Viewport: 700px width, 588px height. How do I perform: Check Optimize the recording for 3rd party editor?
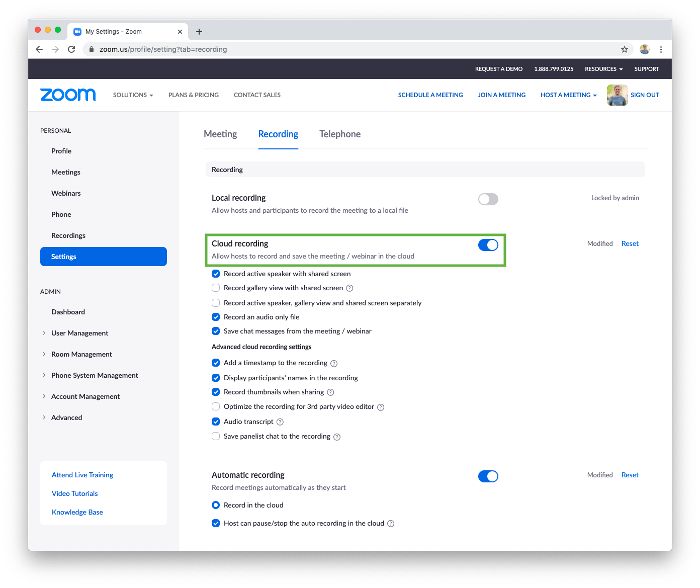[216, 406]
